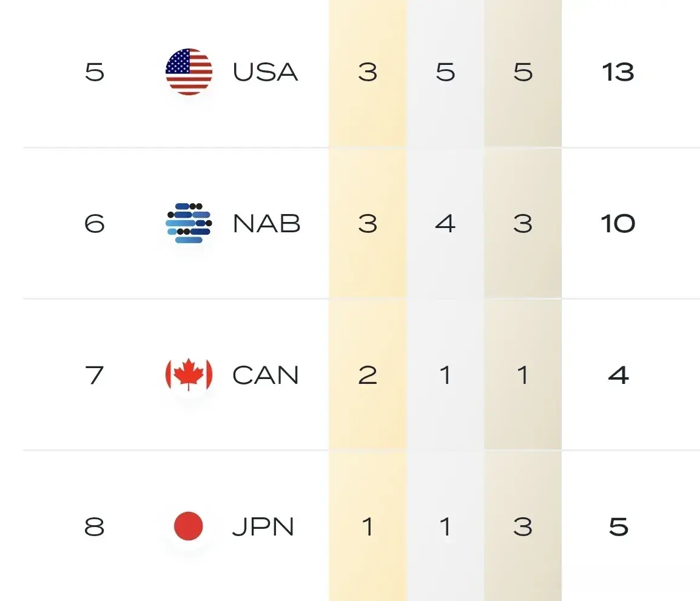This screenshot has height=601, width=700.
Task: Click rank number 5 for USA
Action: click(x=95, y=72)
